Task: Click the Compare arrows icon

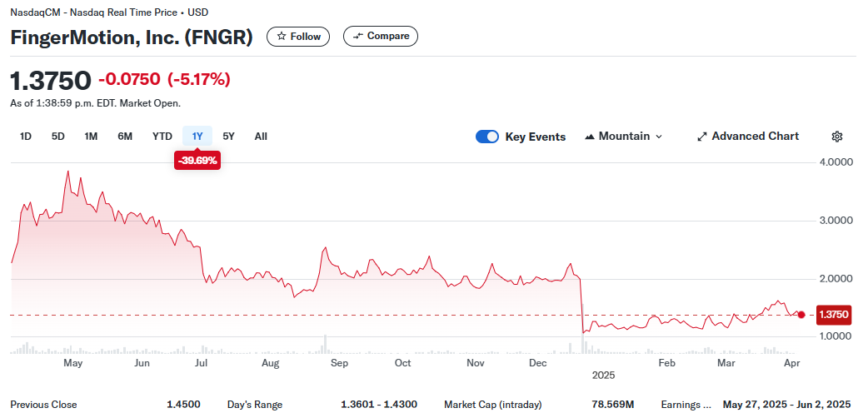Action: 358,36
